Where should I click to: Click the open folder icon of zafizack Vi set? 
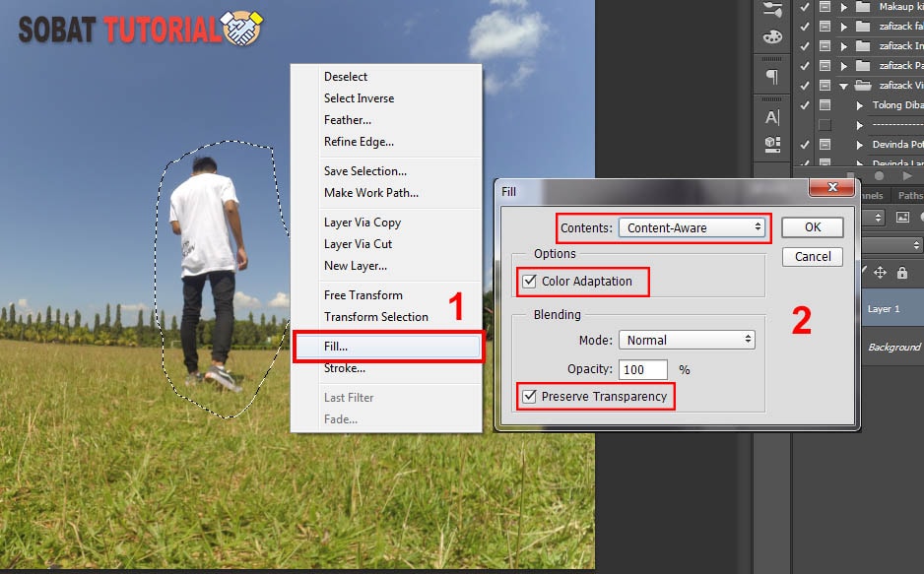pos(863,86)
